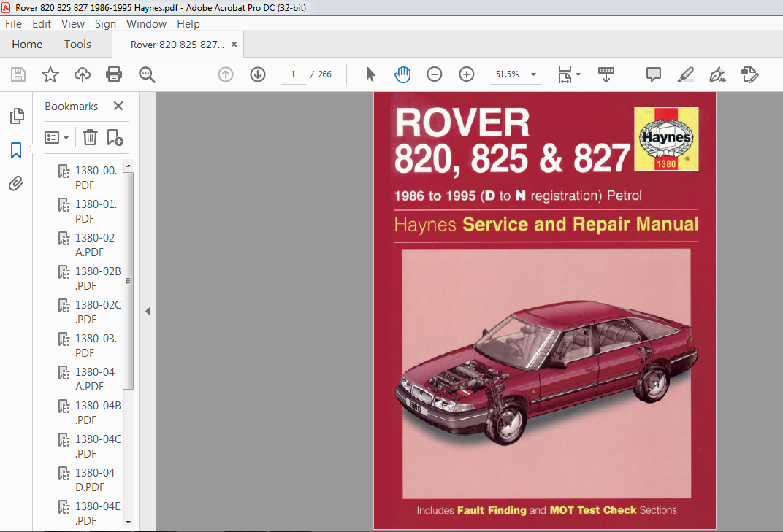Open the Find text magnifier tool
783x532 pixels.
[147, 75]
